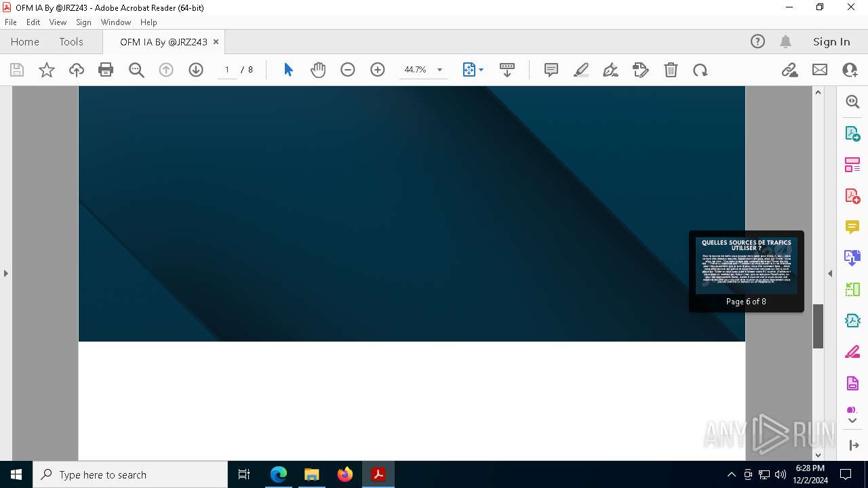Open the Sign menu
The image size is (868, 488).
84,22
